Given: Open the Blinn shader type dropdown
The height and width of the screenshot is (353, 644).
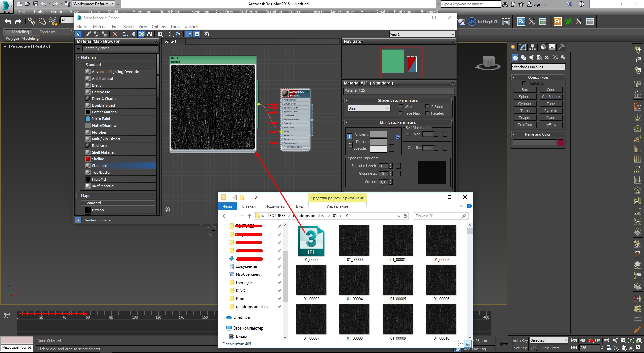Looking at the screenshot, I should point(369,108).
